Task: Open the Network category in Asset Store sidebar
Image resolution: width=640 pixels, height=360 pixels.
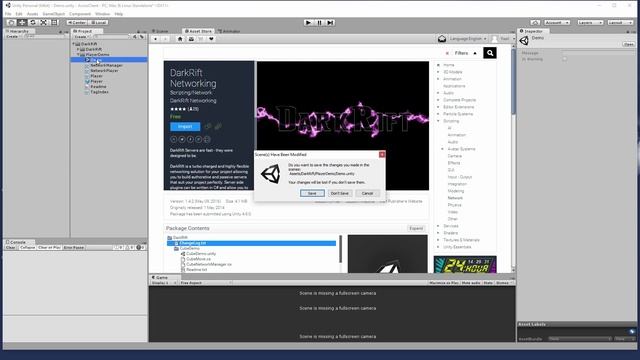Action: (x=455, y=198)
